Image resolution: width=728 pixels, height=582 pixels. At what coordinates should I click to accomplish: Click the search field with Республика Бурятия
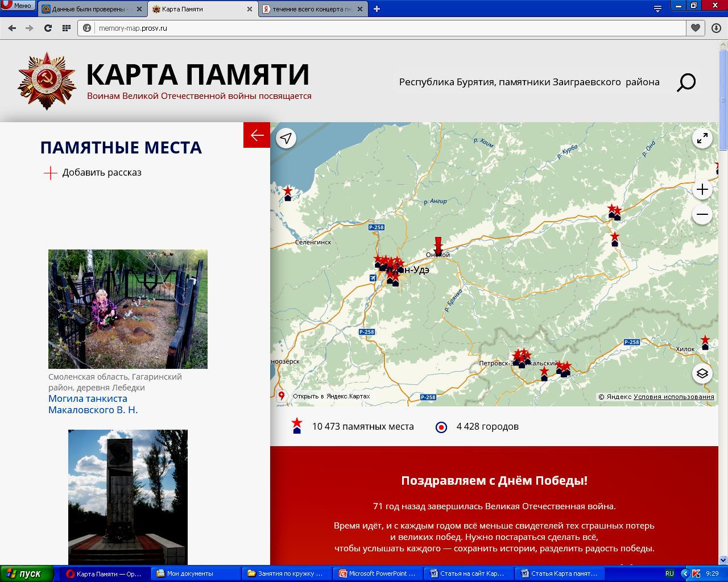click(530, 82)
